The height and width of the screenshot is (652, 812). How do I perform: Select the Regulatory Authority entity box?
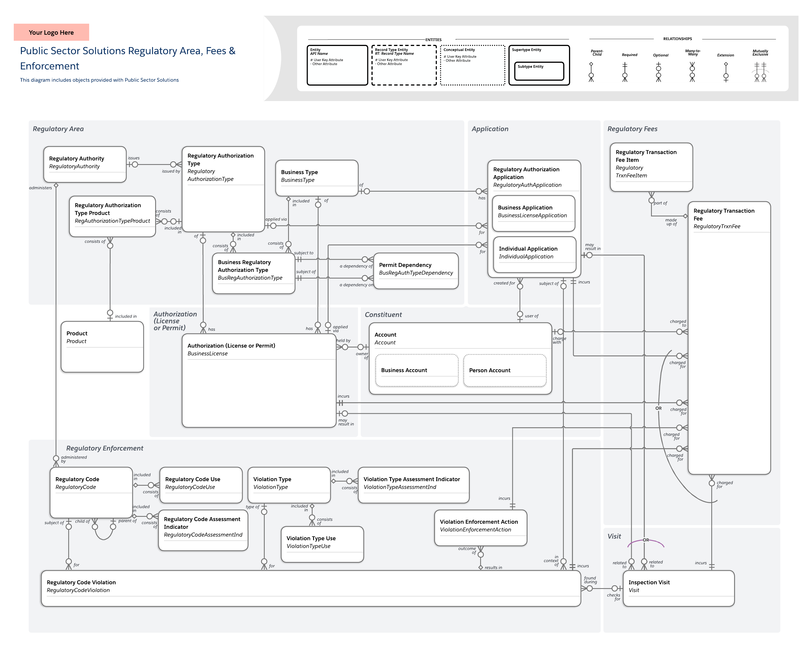(x=85, y=164)
